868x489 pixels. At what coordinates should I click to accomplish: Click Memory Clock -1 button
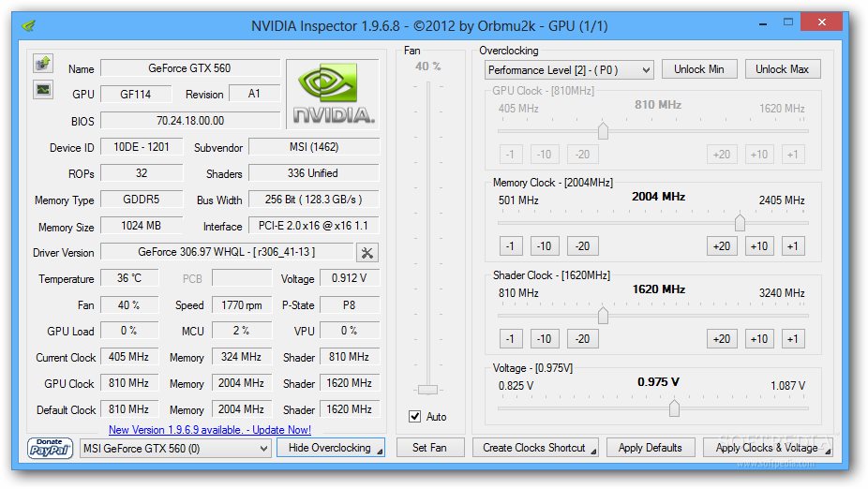tap(510, 246)
